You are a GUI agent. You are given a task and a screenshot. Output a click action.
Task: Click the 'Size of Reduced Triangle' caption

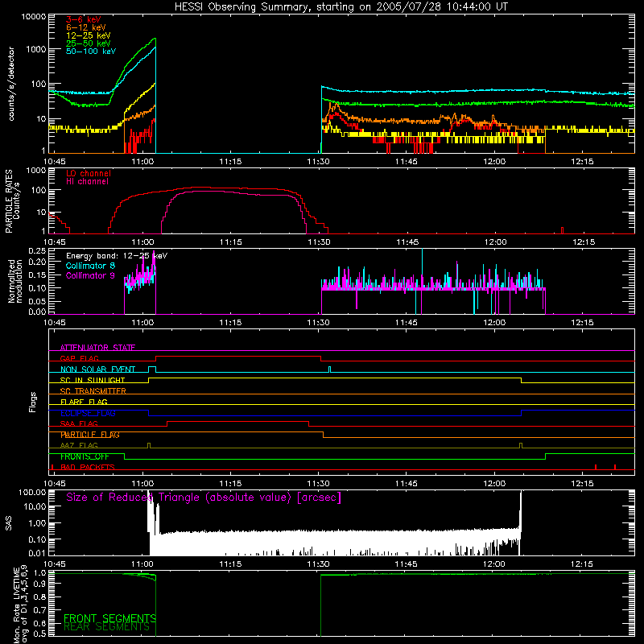(x=204, y=497)
